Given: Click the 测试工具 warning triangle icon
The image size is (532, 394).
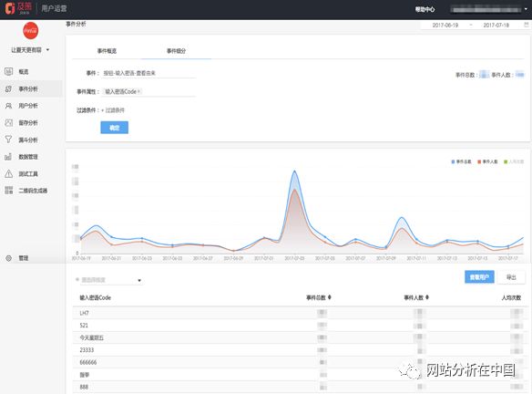Looking at the screenshot, I should (9, 173).
